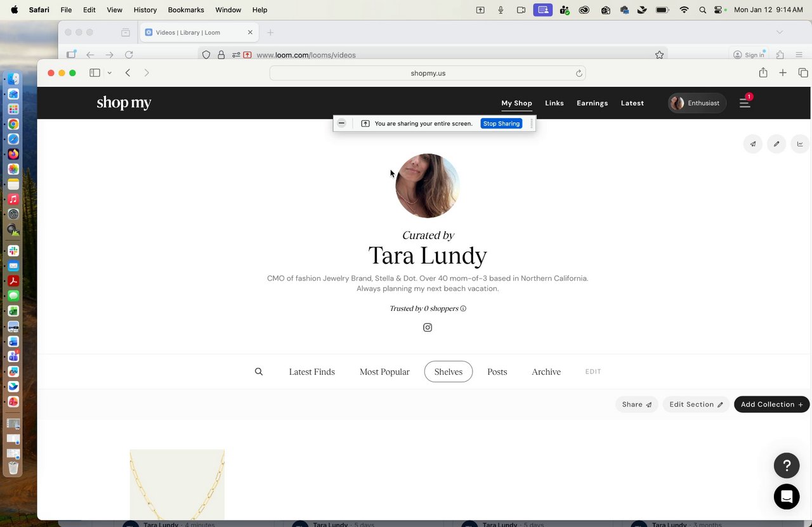Open the hamburger menu with notification badge
Viewport: 812px width, 527px height.
(745, 103)
